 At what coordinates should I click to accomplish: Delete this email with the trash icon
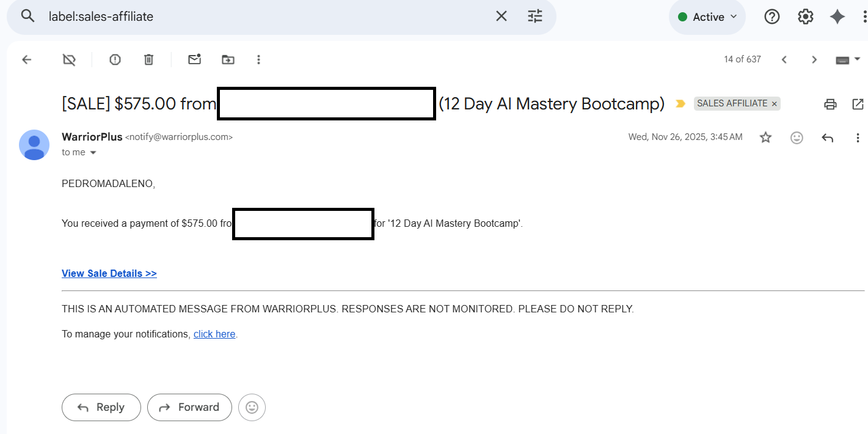148,59
